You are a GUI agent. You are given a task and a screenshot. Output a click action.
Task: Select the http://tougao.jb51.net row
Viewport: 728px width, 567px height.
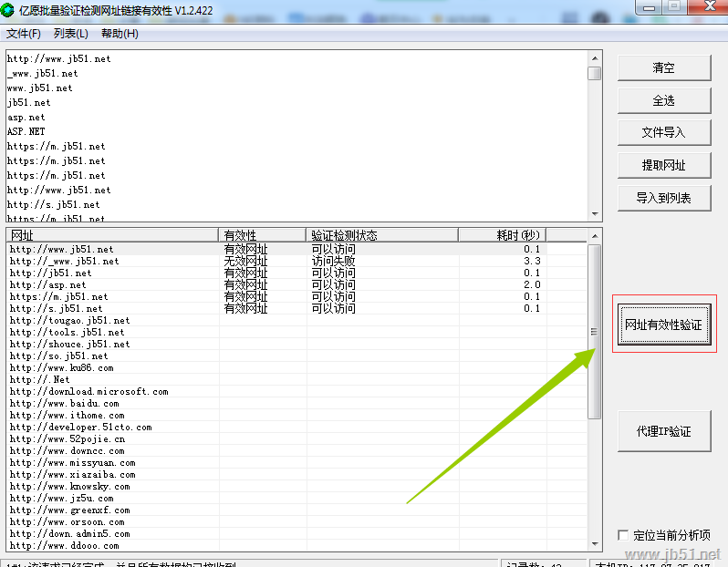(297, 320)
